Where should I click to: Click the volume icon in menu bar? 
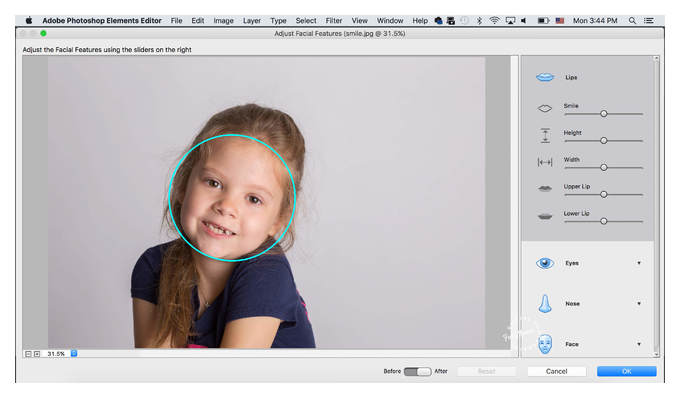coord(524,20)
